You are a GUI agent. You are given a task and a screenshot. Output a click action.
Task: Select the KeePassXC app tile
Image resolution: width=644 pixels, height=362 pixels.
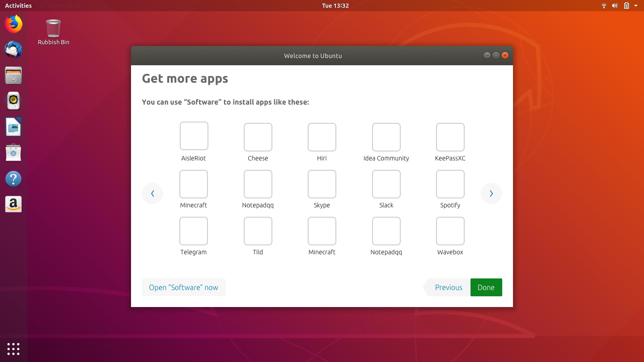(450, 137)
